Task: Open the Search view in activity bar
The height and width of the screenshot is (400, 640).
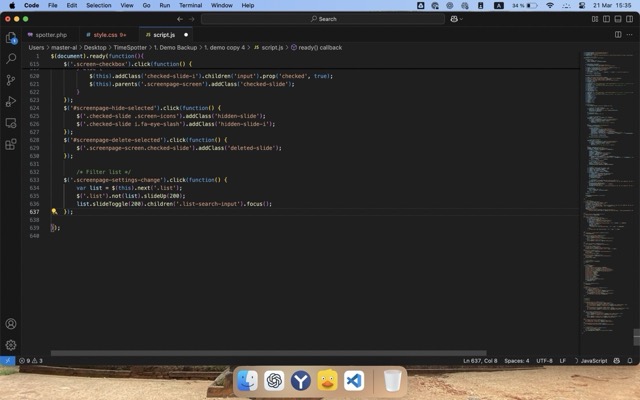Action: (11, 59)
